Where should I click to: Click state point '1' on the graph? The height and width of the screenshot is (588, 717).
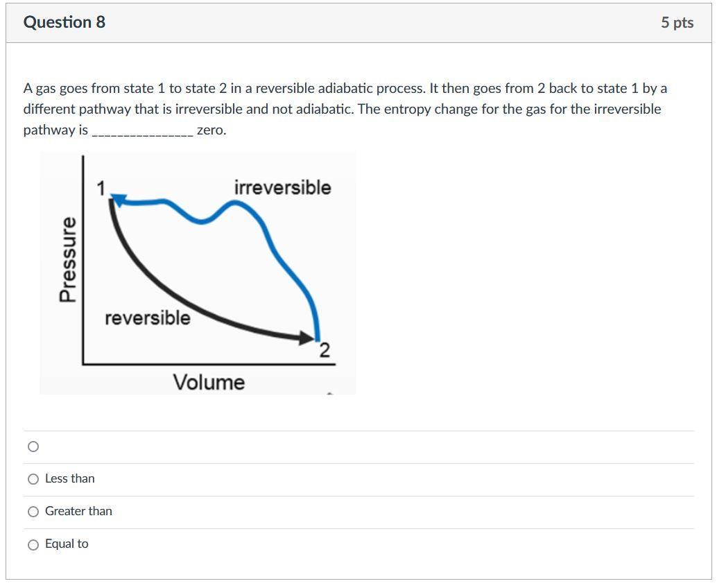click(x=101, y=188)
